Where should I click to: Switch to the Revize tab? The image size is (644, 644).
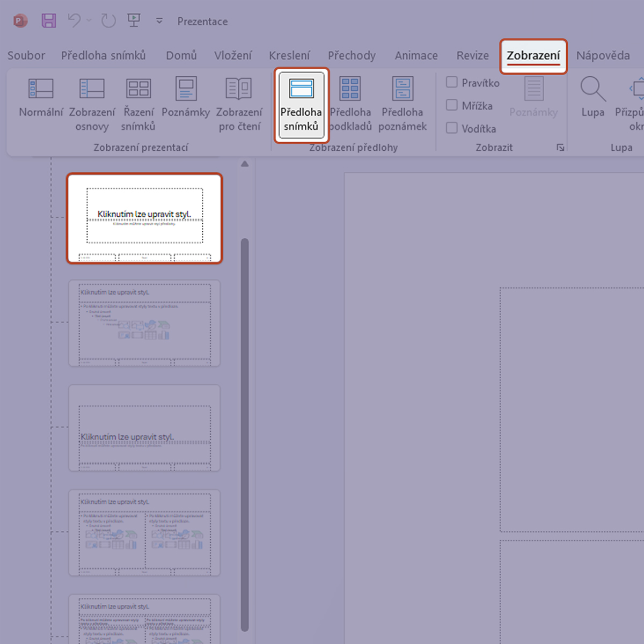pyautogui.click(x=473, y=55)
